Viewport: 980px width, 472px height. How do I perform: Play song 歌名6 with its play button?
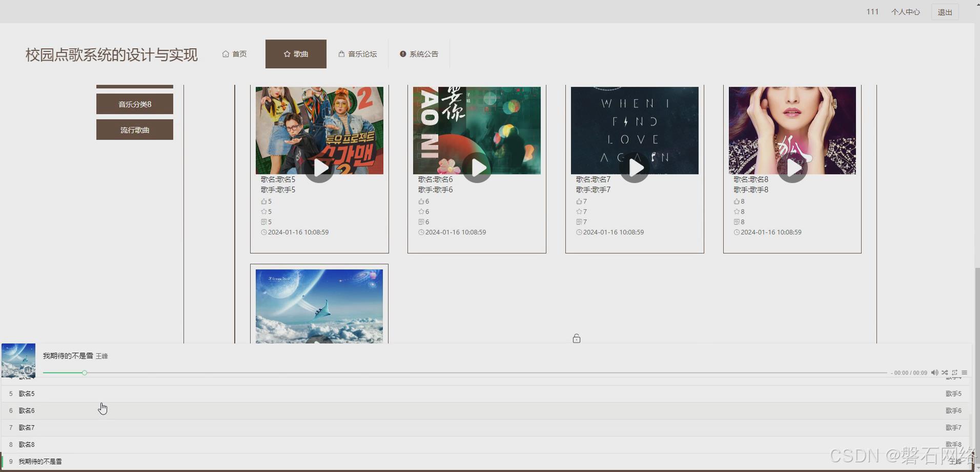click(x=477, y=168)
